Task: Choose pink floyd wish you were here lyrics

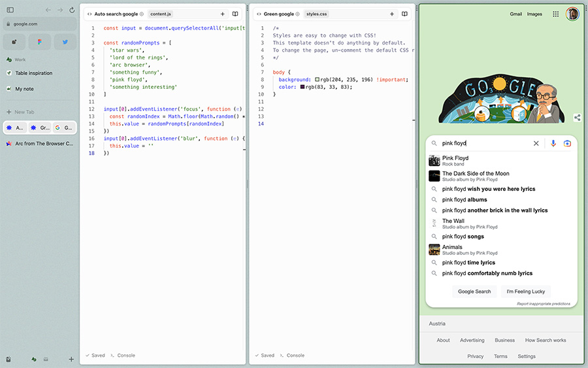Action: [502, 189]
